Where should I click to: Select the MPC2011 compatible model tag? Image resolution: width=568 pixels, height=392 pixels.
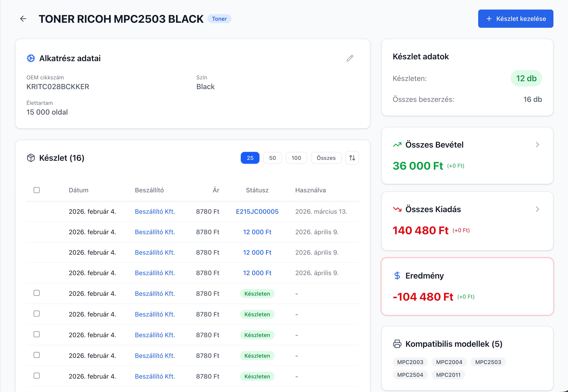pyautogui.click(x=448, y=375)
